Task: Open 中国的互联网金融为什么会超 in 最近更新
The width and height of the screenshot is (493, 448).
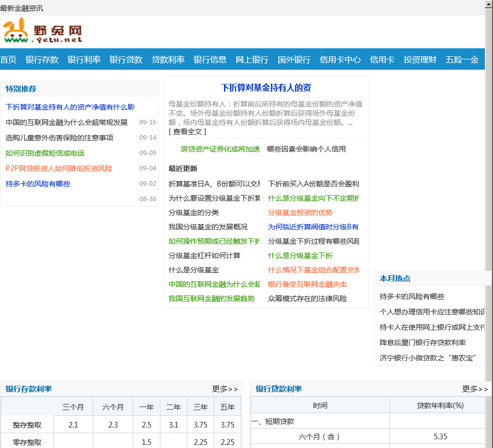Action: tap(214, 284)
